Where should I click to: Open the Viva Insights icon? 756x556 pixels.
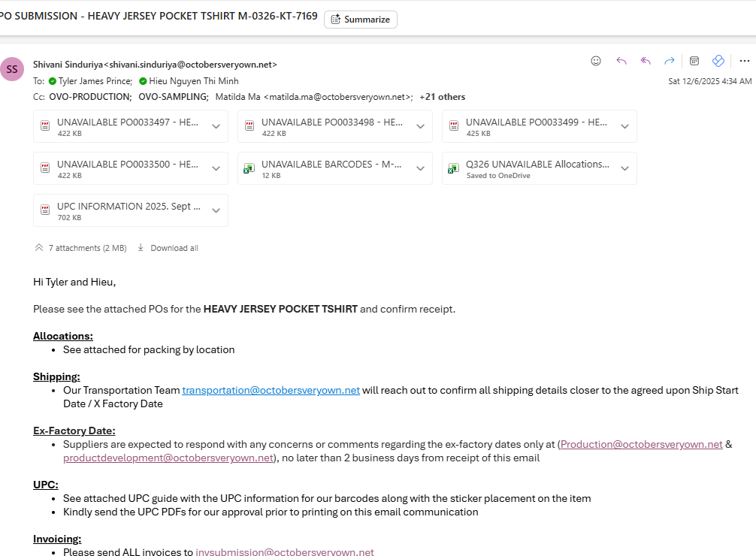[x=718, y=61]
